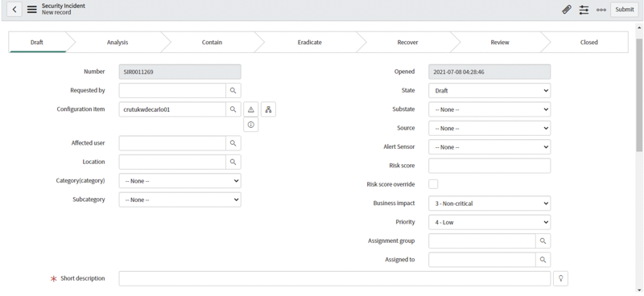The width and height of the screenshot is (644, 296).
Task: Click the Risk score override label
Action: click(x=390, y=184)
